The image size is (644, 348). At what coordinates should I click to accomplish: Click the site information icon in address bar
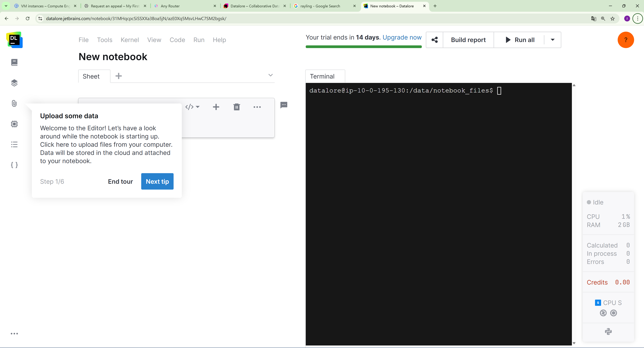pos(40,18)
